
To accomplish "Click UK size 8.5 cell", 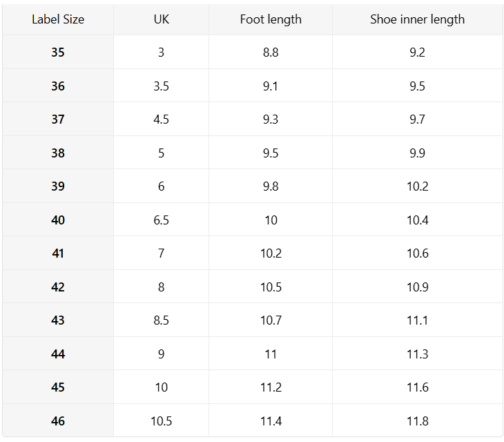I will point(161,320).
